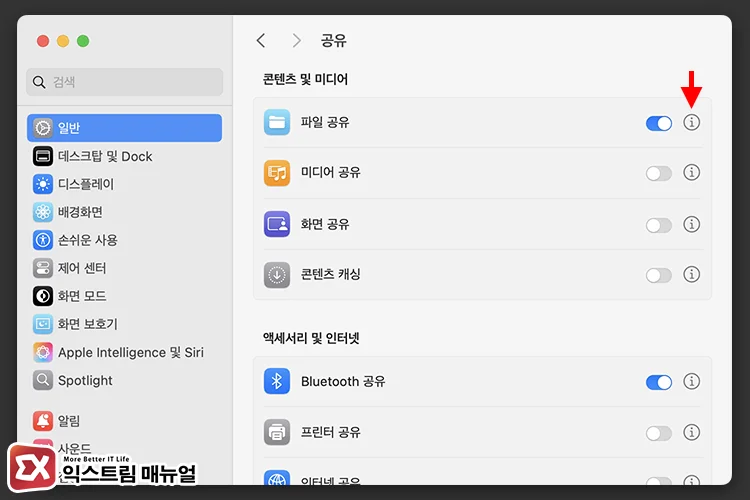This screenshot has height=500, width=750.
Task: Enable the 프린터 공유 toggle
Action: click(x=659, y=433)
